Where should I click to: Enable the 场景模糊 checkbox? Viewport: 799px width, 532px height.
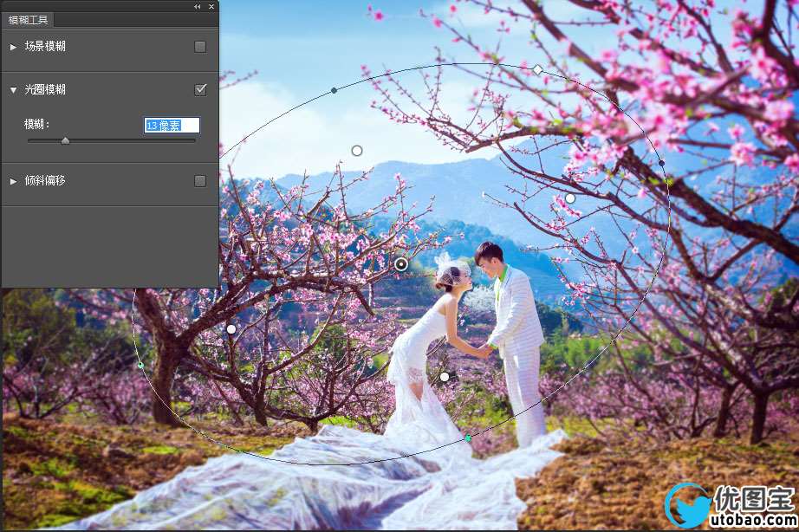coord(200,47)
